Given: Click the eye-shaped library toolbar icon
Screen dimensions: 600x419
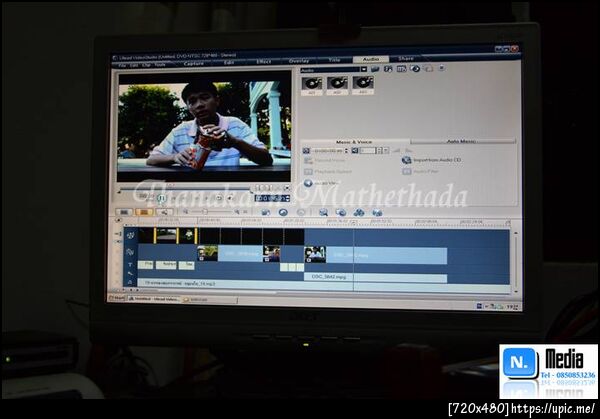Looking at the screenshot, I should [x=415, y=68].
